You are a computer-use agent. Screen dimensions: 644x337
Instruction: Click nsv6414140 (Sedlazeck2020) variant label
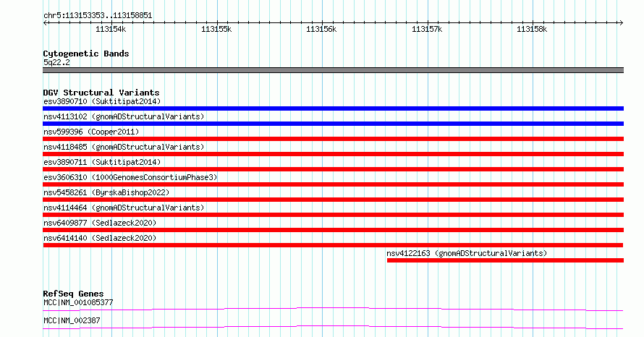pyautogui.click(x=100, y=238)
